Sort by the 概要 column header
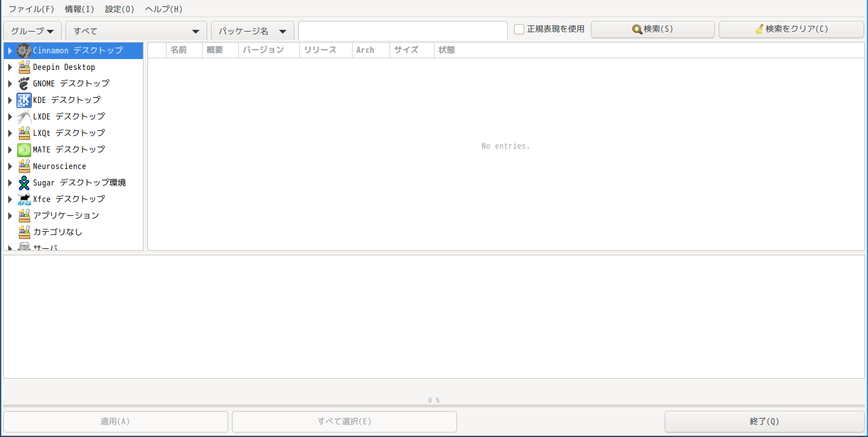The image size is (868, 437). click(x=220, y=50)
